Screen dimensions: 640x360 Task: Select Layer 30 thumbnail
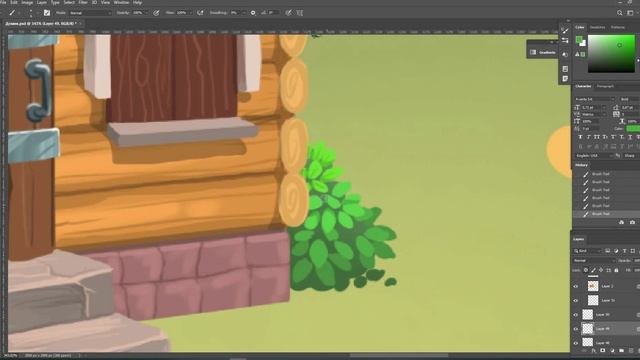click(588, 315)
